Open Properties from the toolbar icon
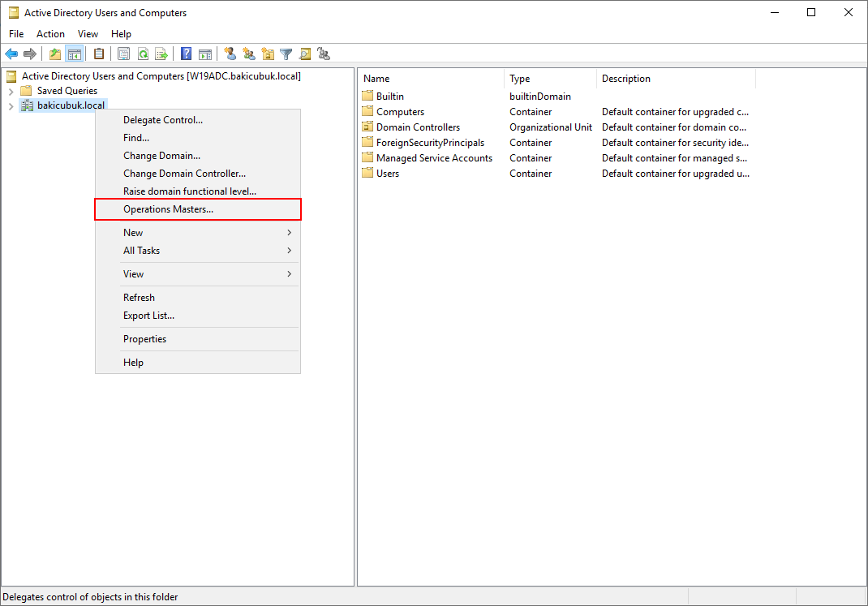This screenshot has width=868, height=606. coord(124,54)
